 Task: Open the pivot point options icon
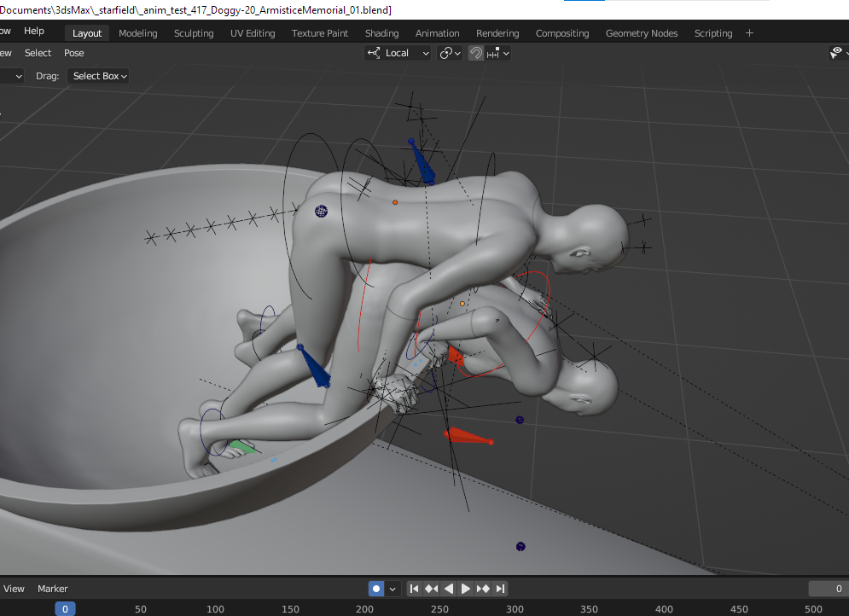tap(450, 53)
